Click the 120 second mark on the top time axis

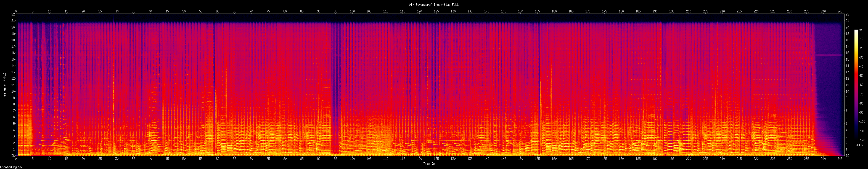pos(420,11)
